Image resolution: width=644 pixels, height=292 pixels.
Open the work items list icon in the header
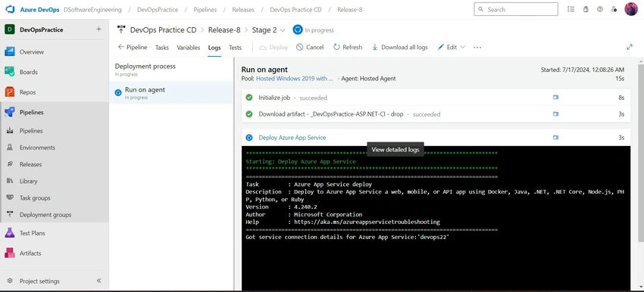[571, 9]
